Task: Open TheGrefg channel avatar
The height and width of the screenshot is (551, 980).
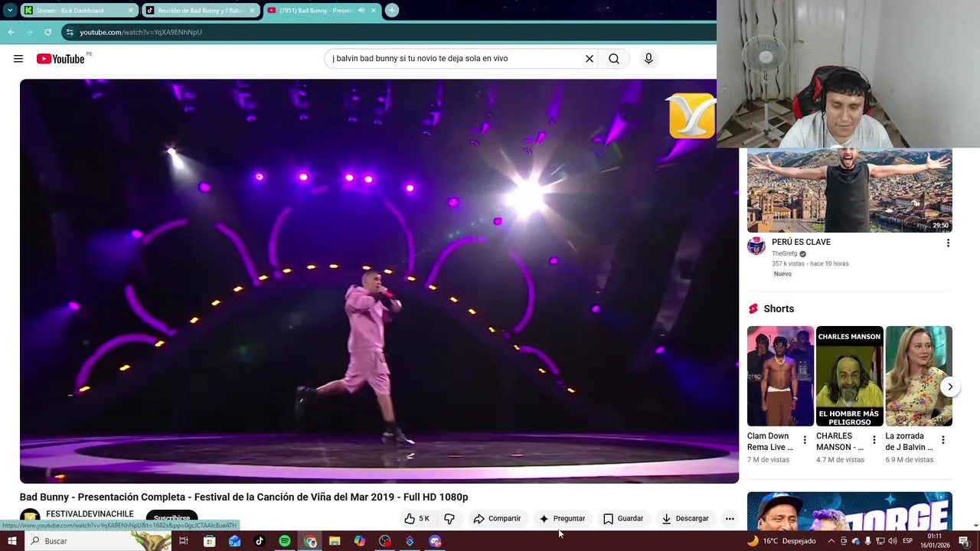Action: pos(756,246)
